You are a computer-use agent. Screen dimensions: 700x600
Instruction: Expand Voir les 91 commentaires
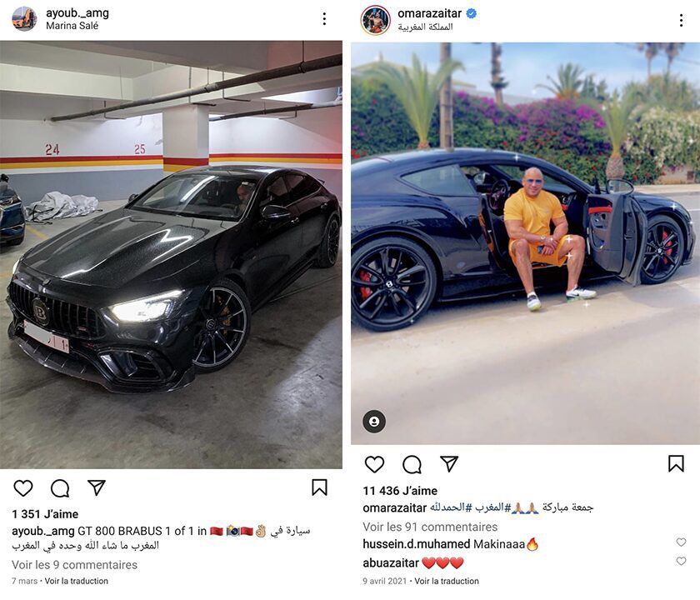[430, 527]
